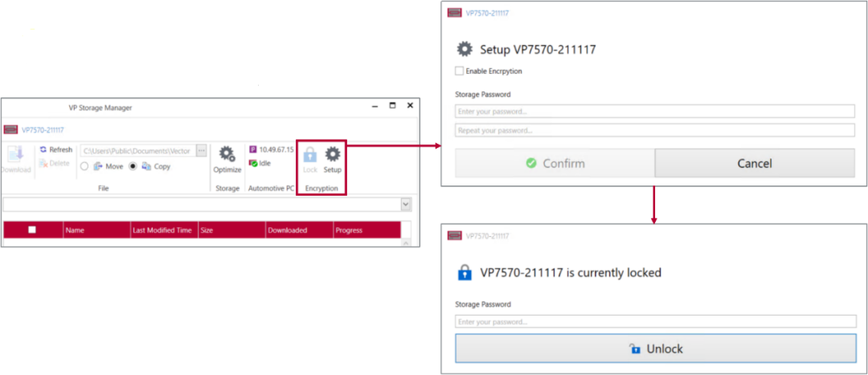Sort by the Downloaded column header

[300, 230]
